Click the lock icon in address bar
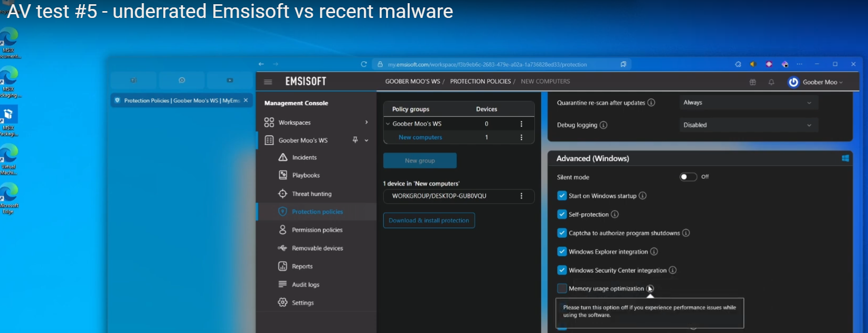 [x=380, y=64]
